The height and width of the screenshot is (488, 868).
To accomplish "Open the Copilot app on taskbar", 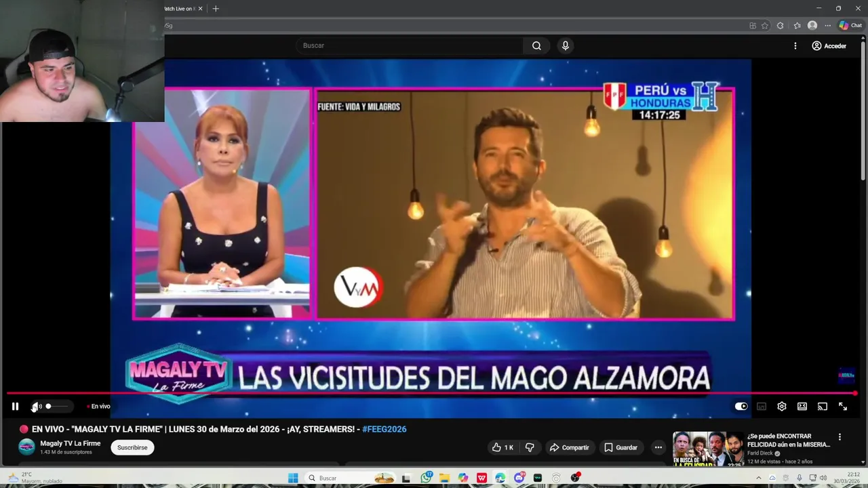I will pyautogui.click(x=463, y=478).
